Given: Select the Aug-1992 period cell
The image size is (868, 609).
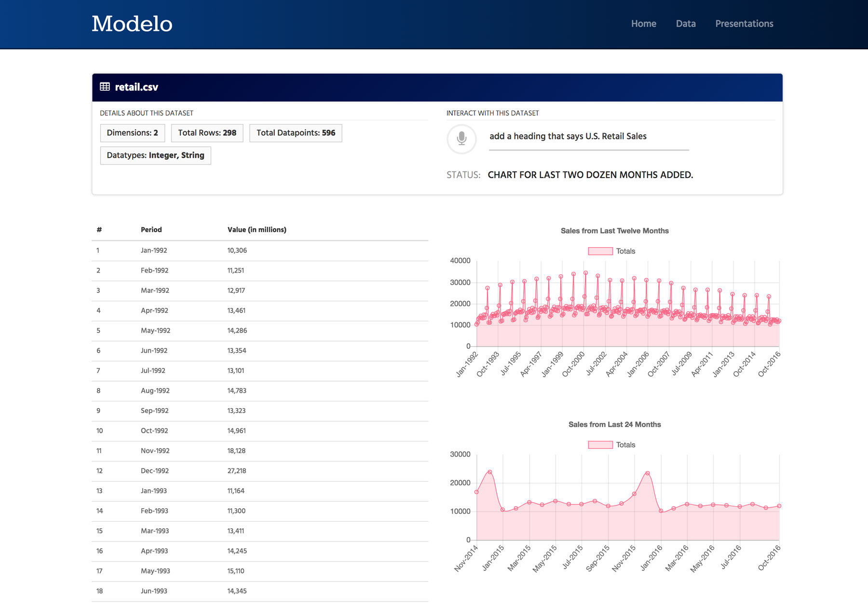Looking at the screenshot, I should click(x=155, y=390).
